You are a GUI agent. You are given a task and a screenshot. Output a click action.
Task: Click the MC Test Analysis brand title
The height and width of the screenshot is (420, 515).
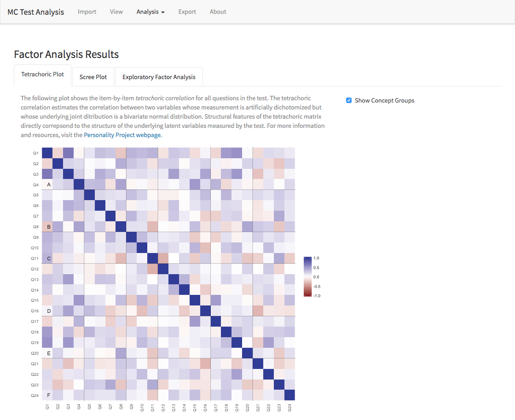pyautogui.click(x=36, y=12)
